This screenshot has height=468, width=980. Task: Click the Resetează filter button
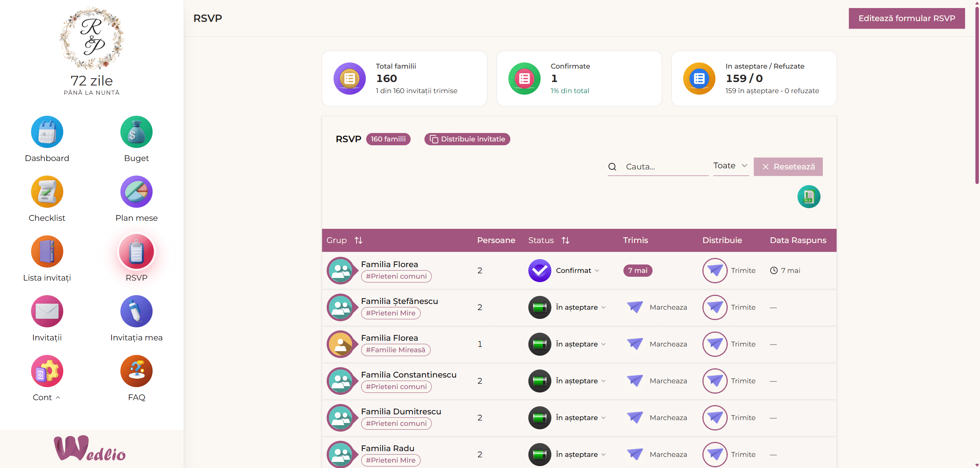pos(788,167)
